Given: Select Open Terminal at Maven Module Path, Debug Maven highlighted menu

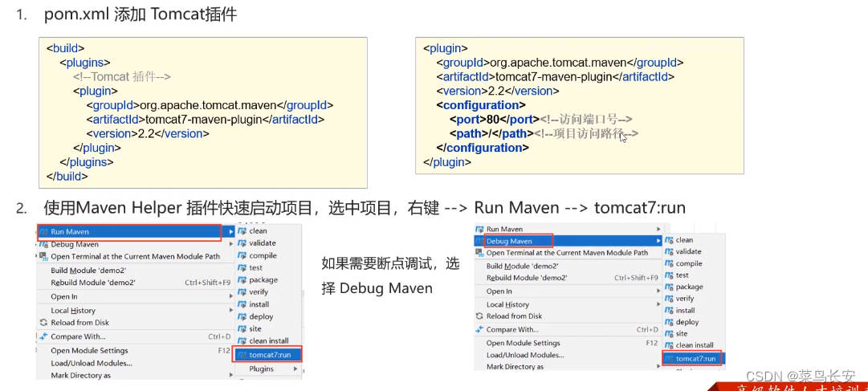Looking at the screenshot, I should (x=568, y=253).
